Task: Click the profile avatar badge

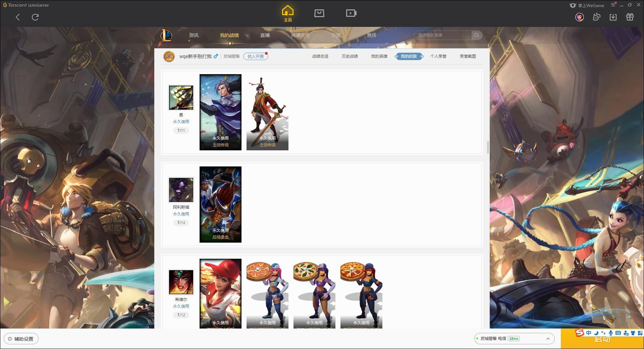Action: tap(169, 56)
